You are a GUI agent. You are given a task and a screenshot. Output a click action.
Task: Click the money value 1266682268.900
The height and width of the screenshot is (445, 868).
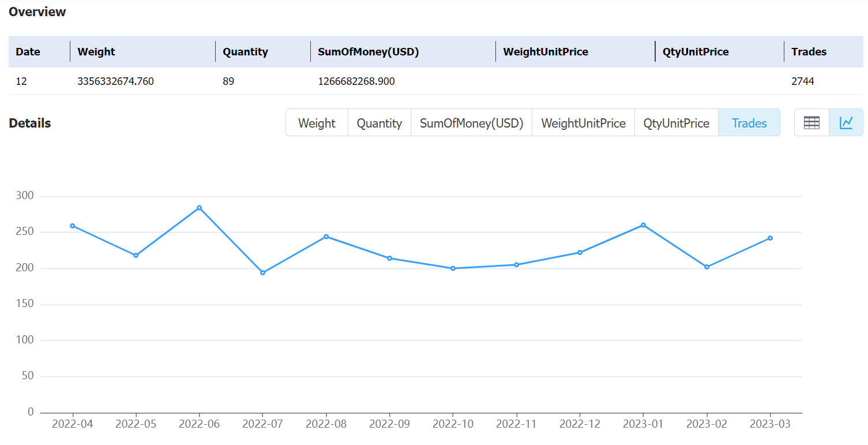pos(356,81)
